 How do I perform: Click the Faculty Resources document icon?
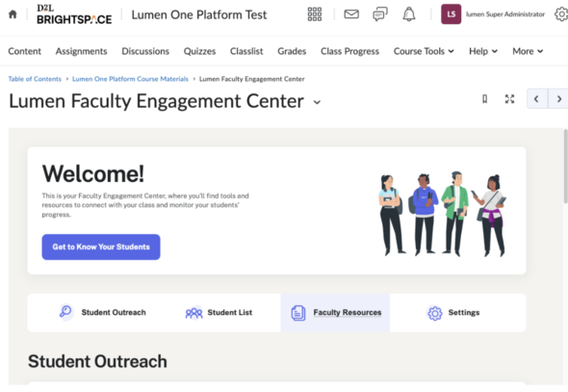coord(298,313)
